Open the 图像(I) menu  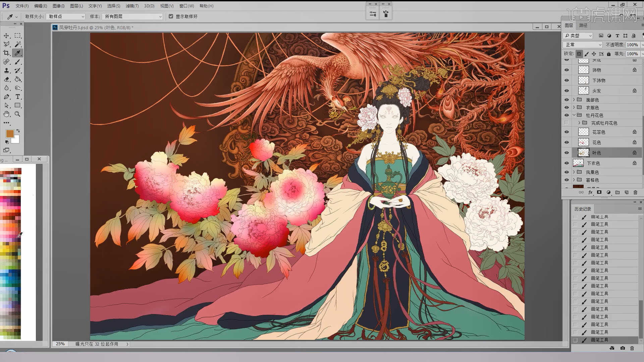click(58, 6)
